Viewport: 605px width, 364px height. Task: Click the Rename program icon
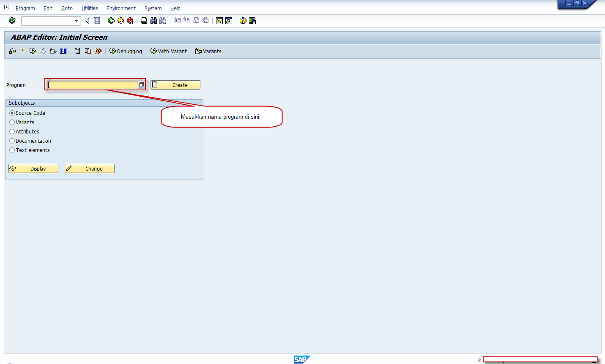[98, 51]
